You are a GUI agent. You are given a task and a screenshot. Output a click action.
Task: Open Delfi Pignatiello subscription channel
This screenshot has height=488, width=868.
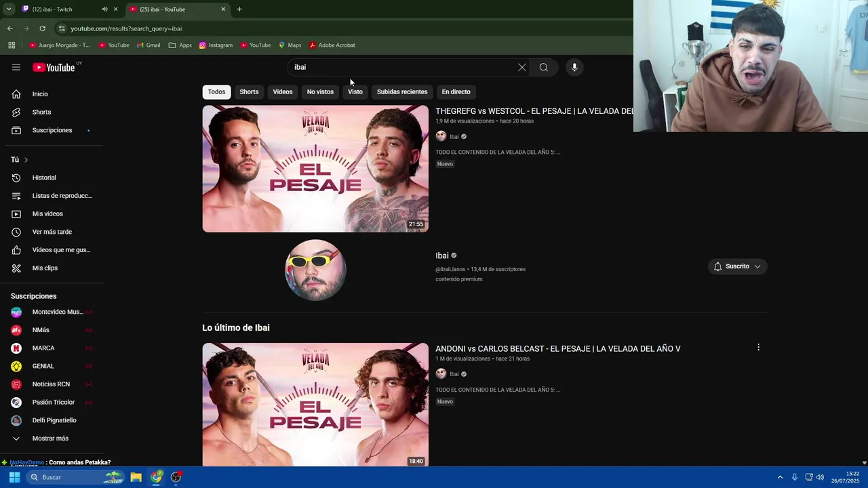[53, 420]
